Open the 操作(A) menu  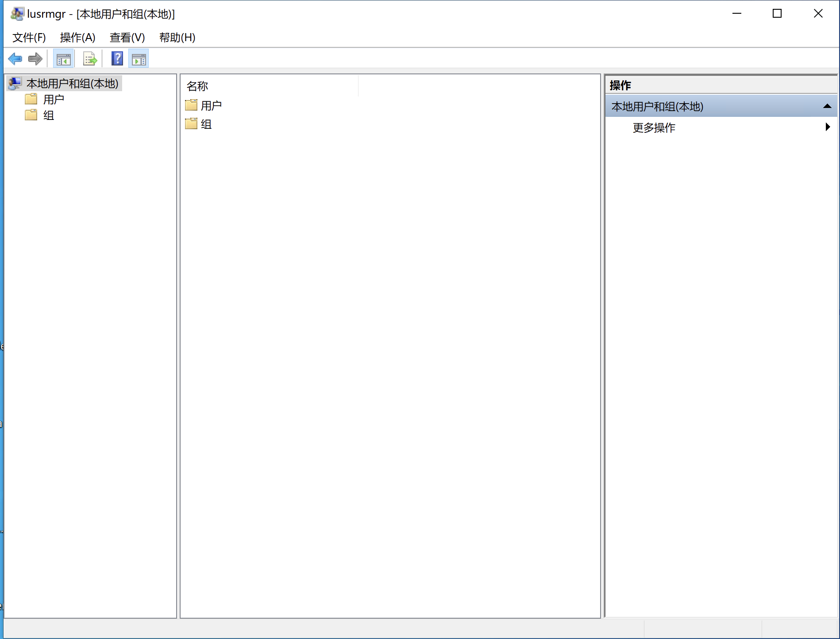(77, 38)
